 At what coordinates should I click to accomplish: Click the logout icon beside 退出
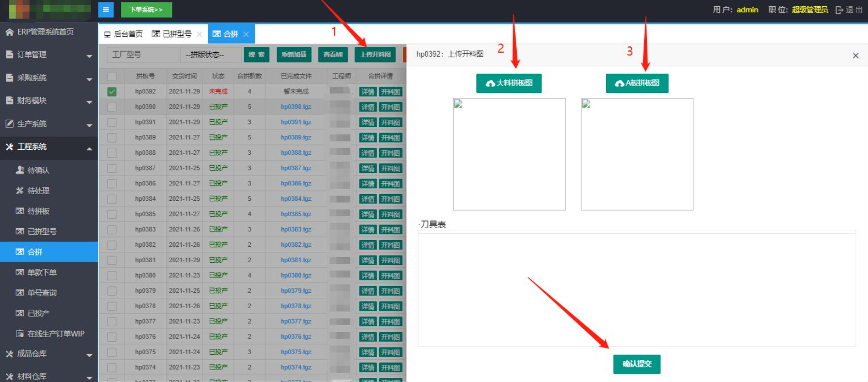click(839, 10)
